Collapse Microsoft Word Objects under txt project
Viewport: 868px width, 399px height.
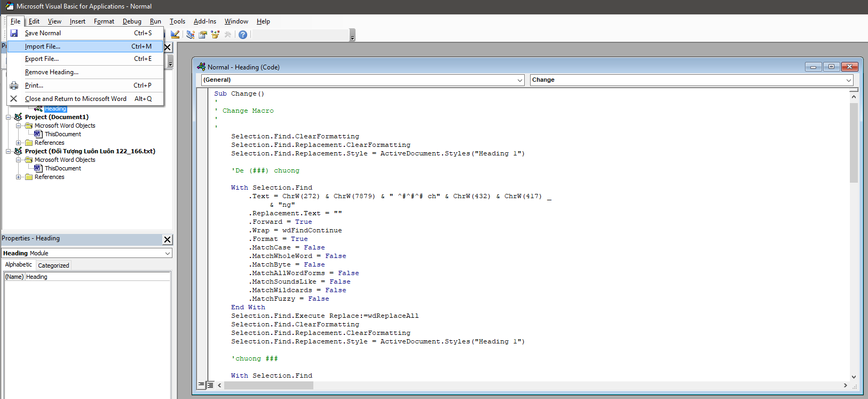click(x=19, y=160)
